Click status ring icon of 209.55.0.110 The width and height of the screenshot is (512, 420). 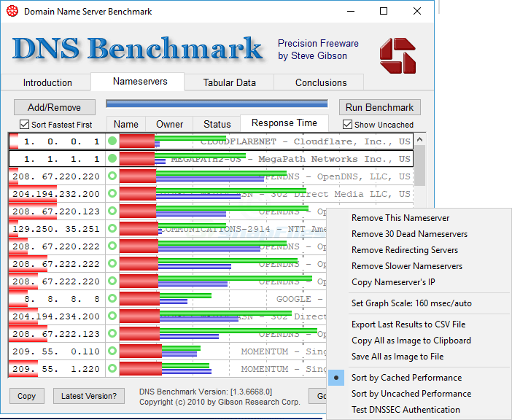point(112,351)
